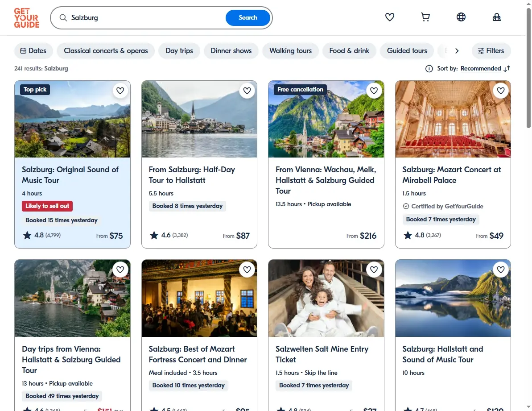The image size is (532, 411).
Task: Click the Hallstatt half-day tour photo
Action: (199, 119)
